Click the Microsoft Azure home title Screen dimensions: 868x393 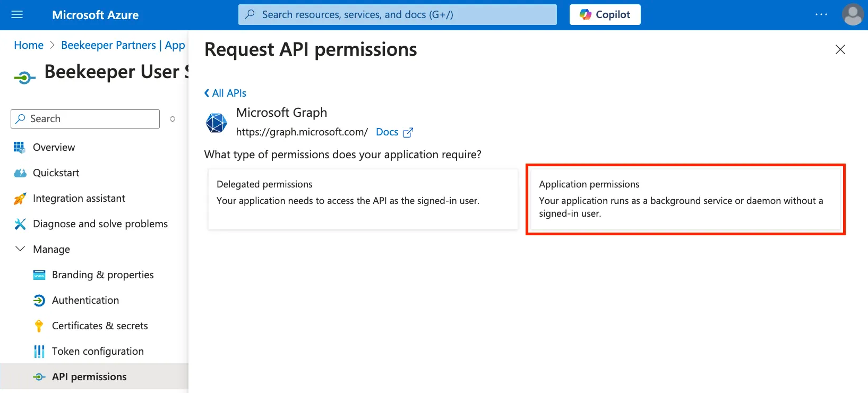click(96, 15)
